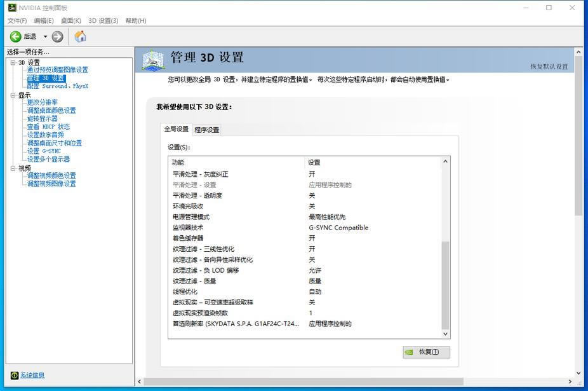Collapse the 显示 tree node
This screenshot has height=391, width=588.
tap(13, 95)
